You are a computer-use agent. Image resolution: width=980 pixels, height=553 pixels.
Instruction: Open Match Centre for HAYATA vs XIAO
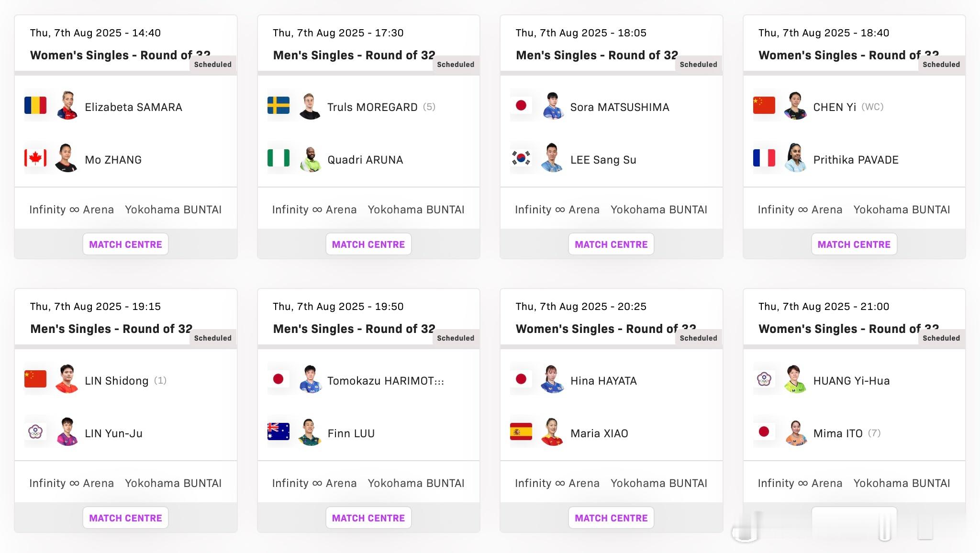coord(611,518)
